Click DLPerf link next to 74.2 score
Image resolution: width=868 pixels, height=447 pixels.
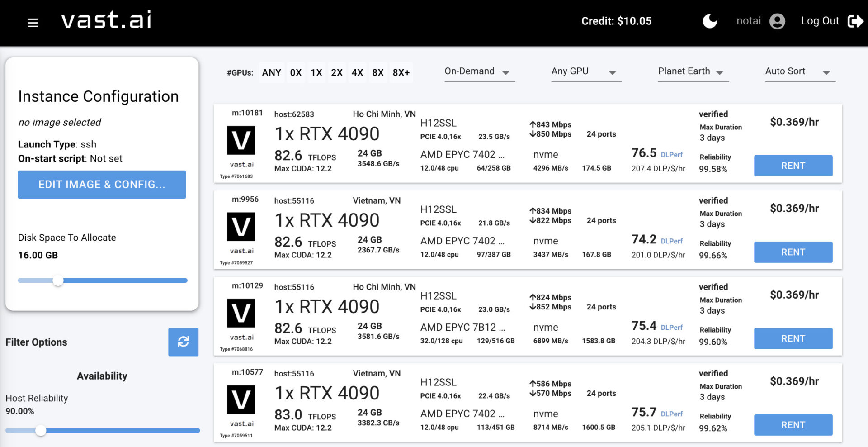tap(671, 241)
